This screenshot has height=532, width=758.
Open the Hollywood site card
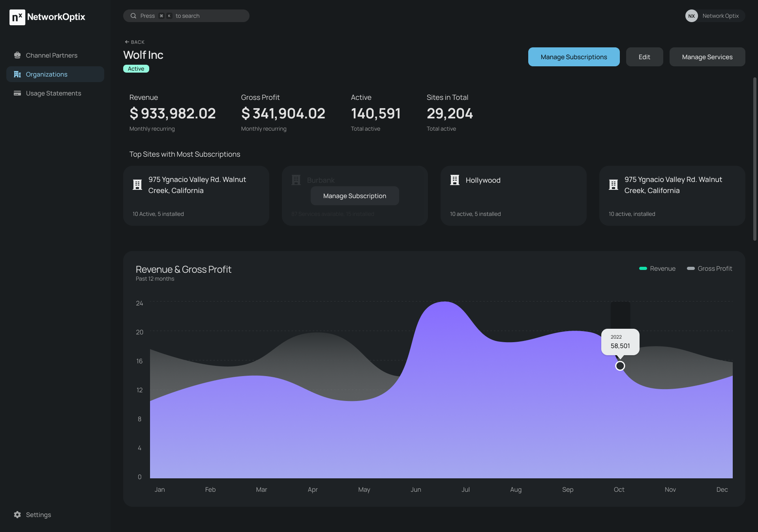[514, 196]
